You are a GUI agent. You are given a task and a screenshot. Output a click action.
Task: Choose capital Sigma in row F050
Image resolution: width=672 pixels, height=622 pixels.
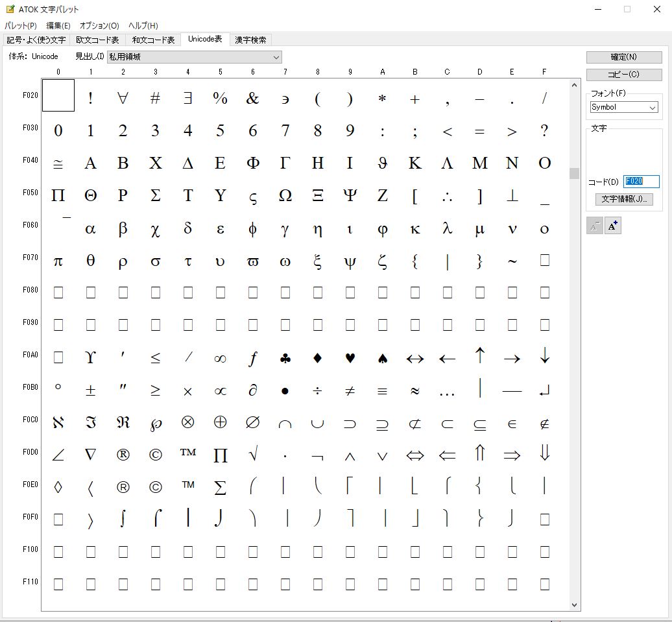pyautogui.click(x=156, y=195)
